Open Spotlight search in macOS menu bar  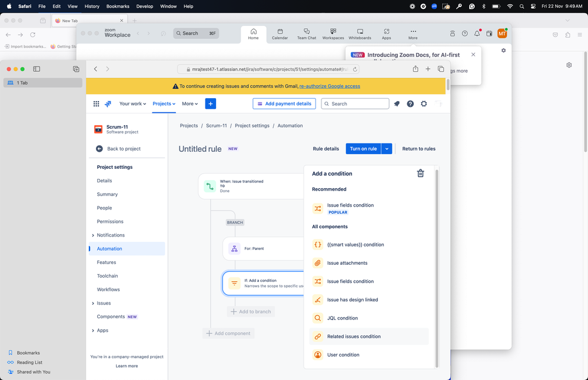click(x=521, y=6)
